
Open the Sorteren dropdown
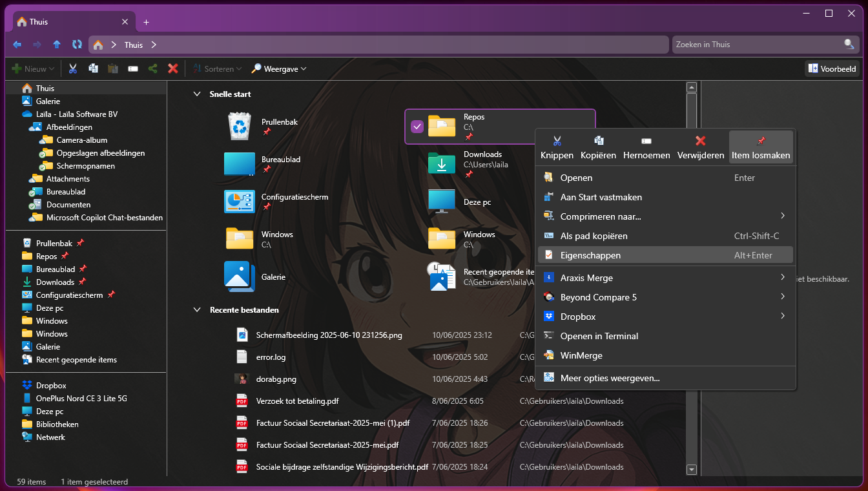click(x=217, y=68)
